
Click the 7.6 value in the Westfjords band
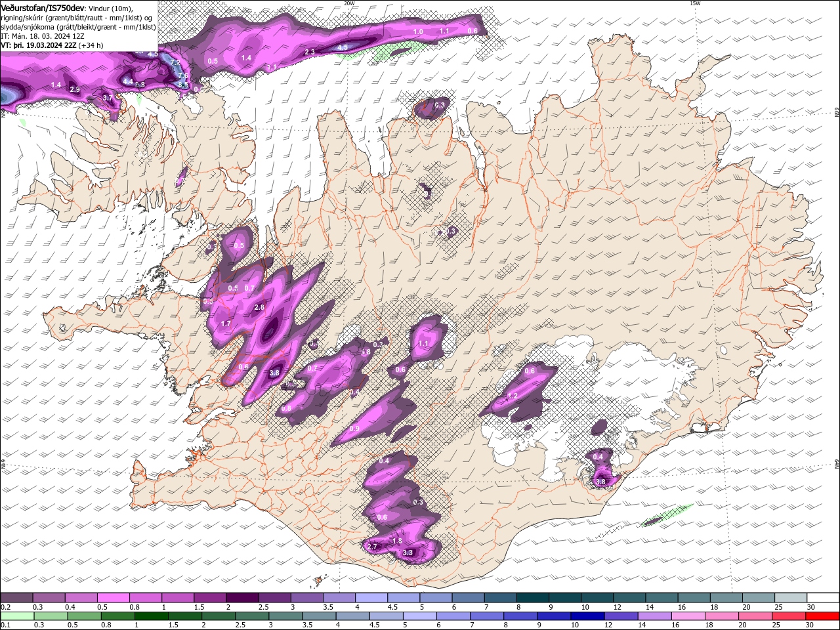(182, 76)
